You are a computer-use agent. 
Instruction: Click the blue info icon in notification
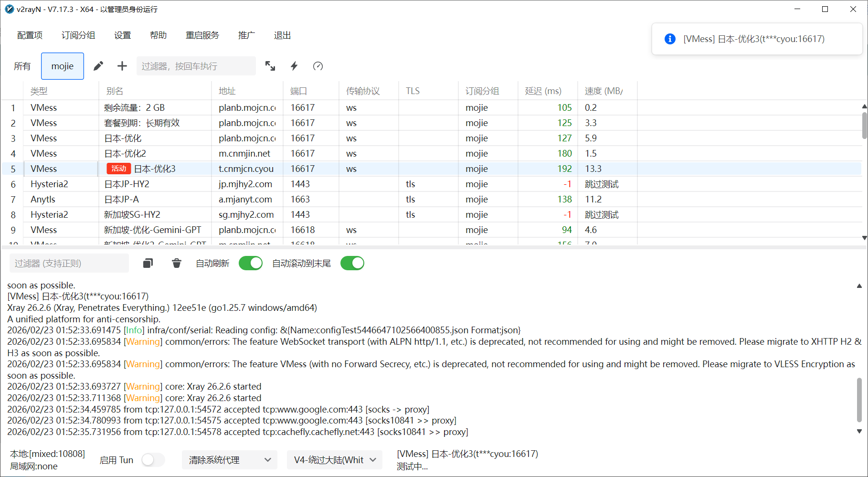pos(670,39)
